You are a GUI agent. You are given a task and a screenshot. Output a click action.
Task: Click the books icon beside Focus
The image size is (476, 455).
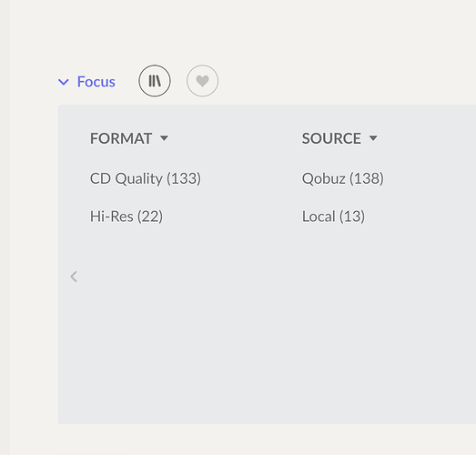[x=155, y=81]
